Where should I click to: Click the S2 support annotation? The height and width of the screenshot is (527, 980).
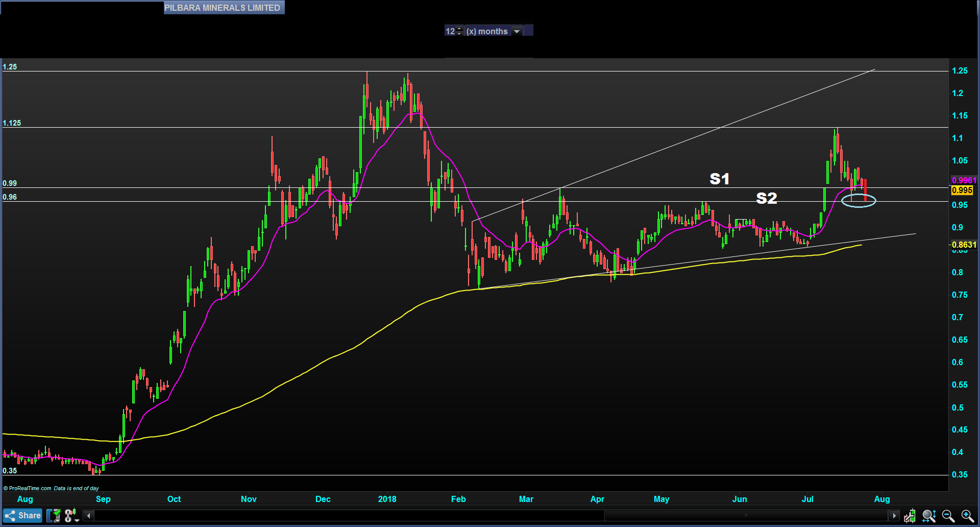[767, 198]
